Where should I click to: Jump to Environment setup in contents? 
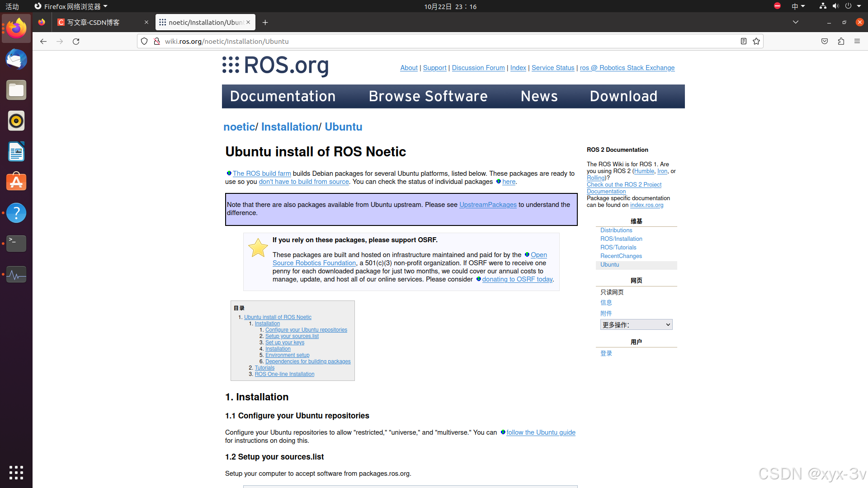pyautogui.click(x=288, y=355)
